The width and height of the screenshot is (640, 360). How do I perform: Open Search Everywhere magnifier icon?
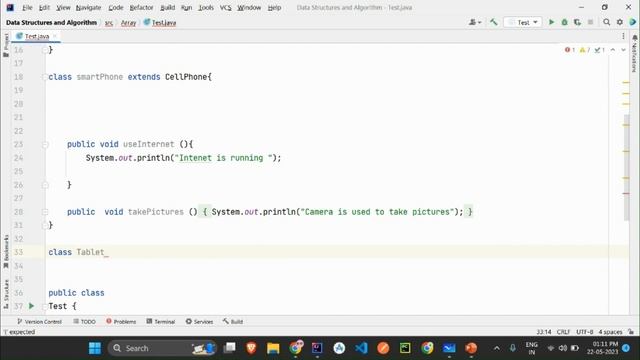pos(607,22)
